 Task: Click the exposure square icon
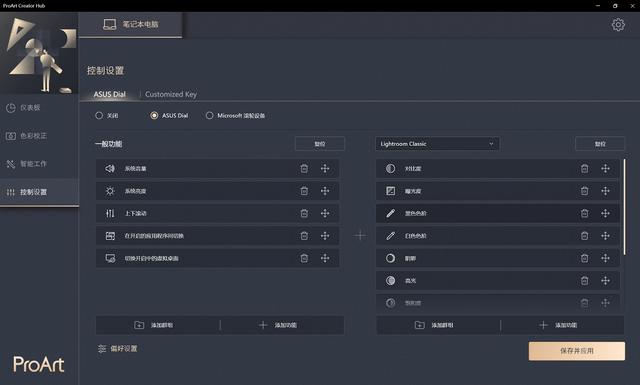391,191
